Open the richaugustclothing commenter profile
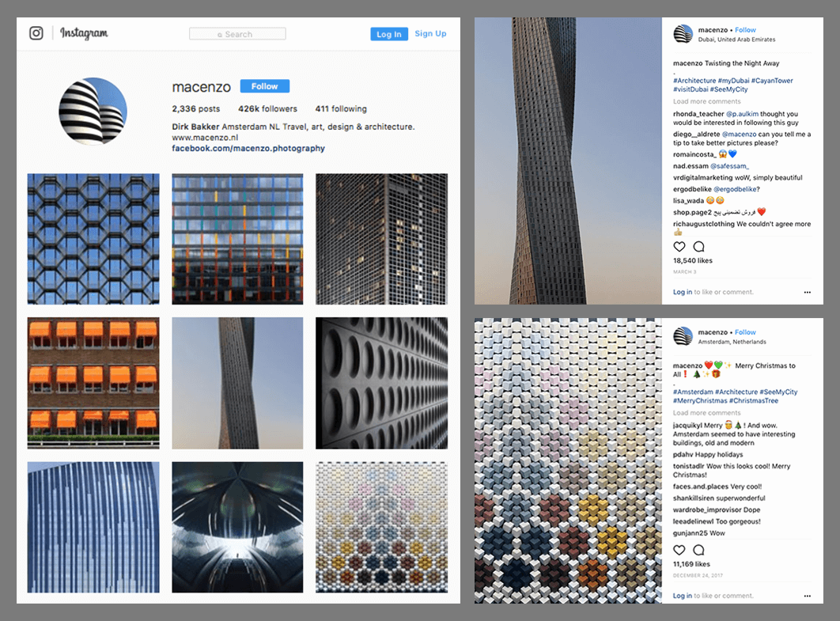The image size is (840, 621). pyautogui.click(x=704, y=224)
